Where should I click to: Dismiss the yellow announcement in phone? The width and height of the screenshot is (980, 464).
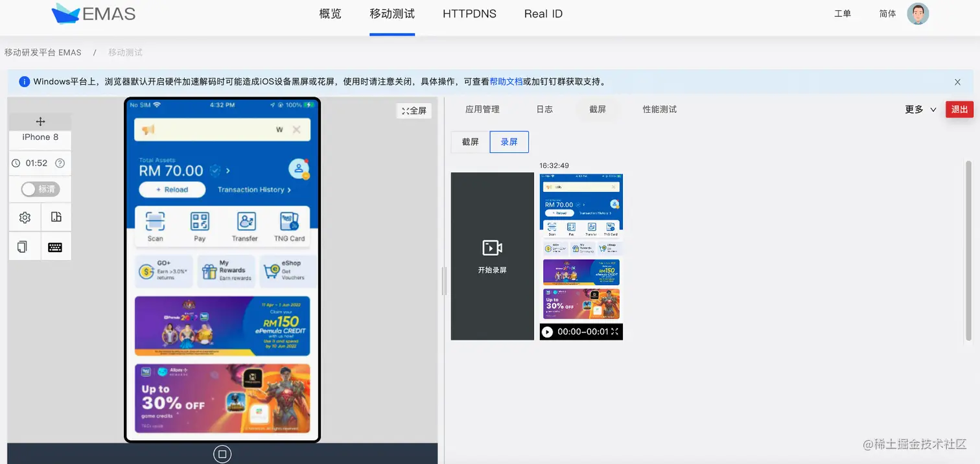pyautogui.click(x=296, y=130)
